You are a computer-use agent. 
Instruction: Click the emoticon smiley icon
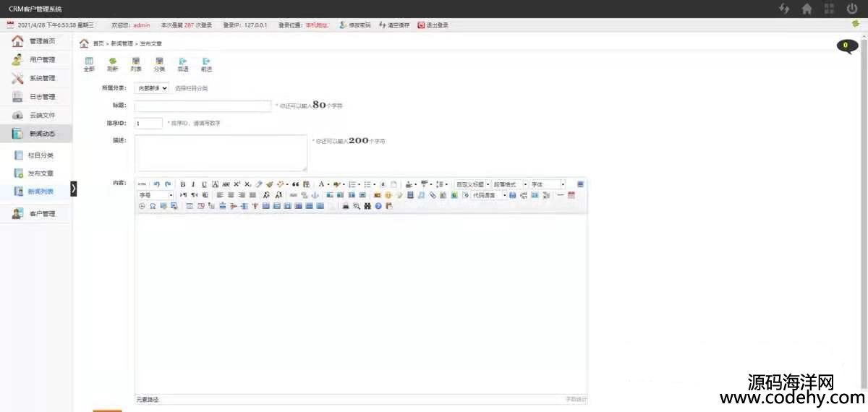pos(388,195)
